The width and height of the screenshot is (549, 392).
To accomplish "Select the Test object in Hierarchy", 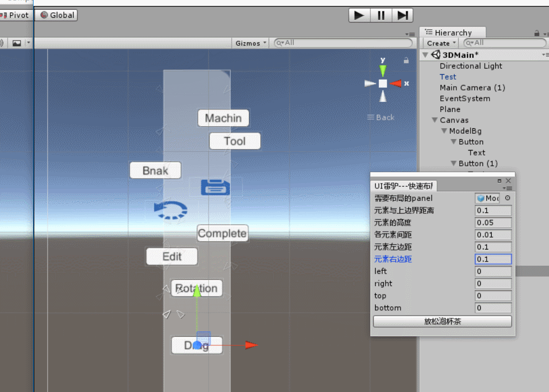I will (448, 77).
